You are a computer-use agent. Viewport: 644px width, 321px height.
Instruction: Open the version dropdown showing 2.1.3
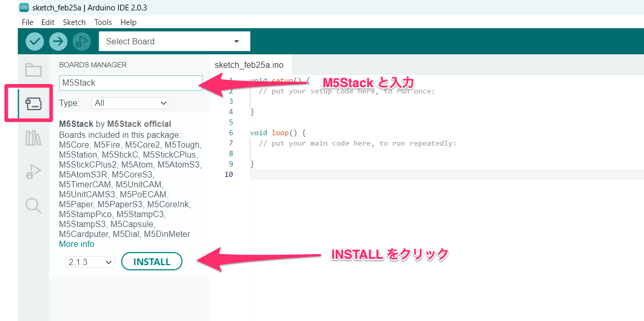tap(89, 261)
